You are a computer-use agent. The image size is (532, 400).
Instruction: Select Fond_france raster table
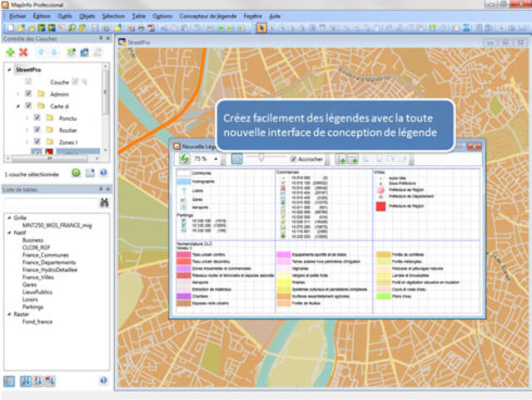[x=37, y=322]
